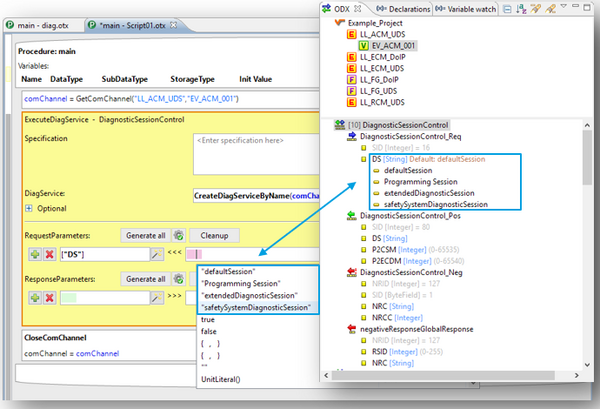Select the EV_ACM_001 variant icon

pyautogui.click(x=364, y=46)
